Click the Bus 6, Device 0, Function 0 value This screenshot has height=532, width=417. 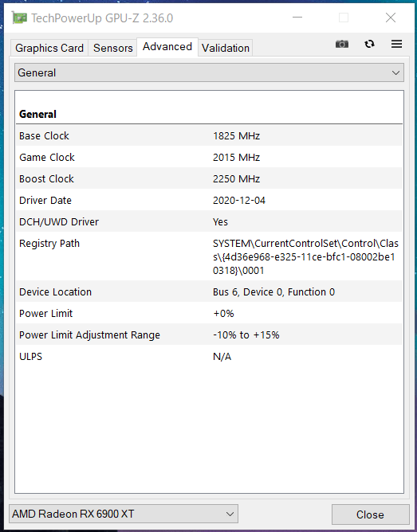(273, 291)
